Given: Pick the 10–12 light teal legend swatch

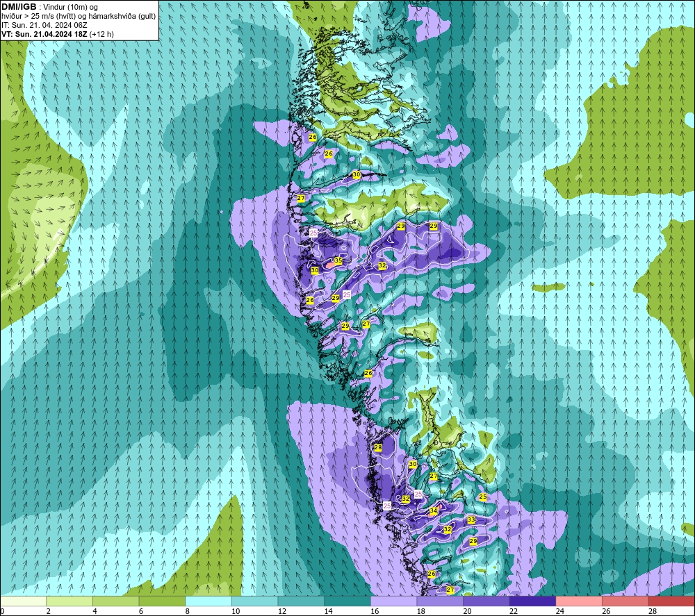Looking at the screenshot, I should click(255, 601).
